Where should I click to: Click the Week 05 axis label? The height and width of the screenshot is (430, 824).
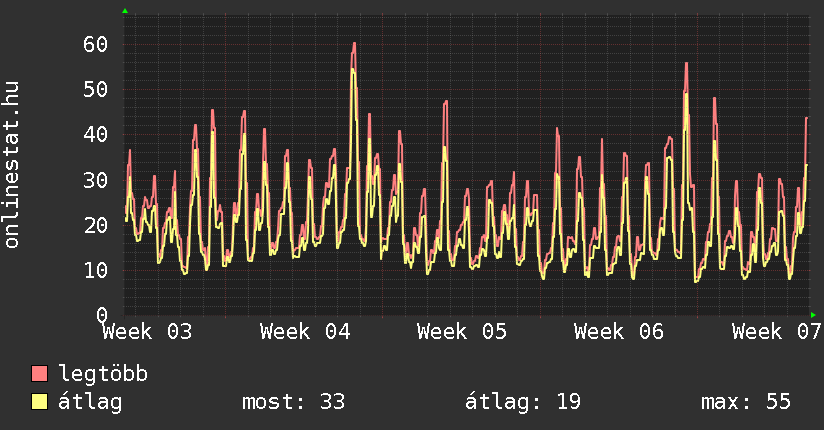(462, 331)
